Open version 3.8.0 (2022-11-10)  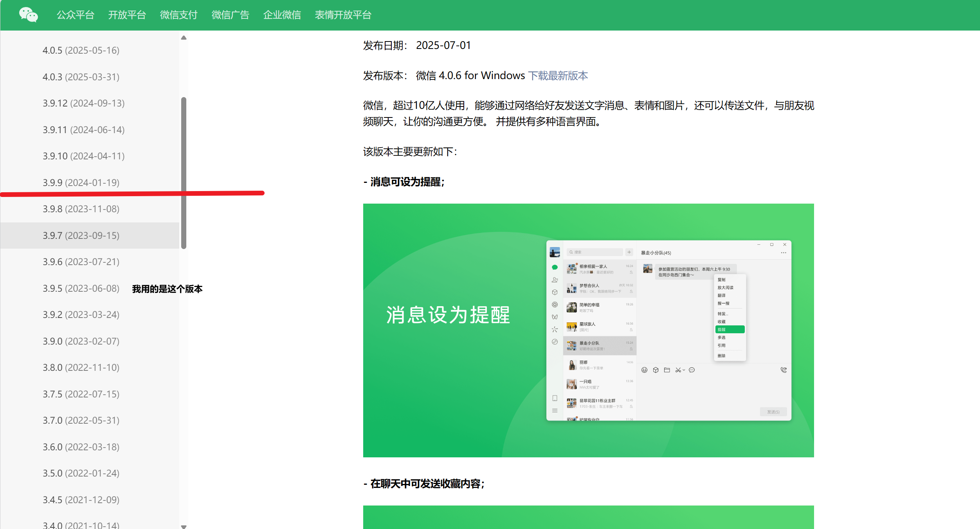click(x=81, y=368)
